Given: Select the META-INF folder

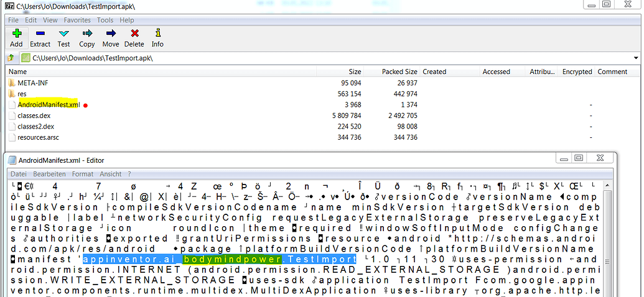Looking at the screenshot, I should [x=32, y=83].
